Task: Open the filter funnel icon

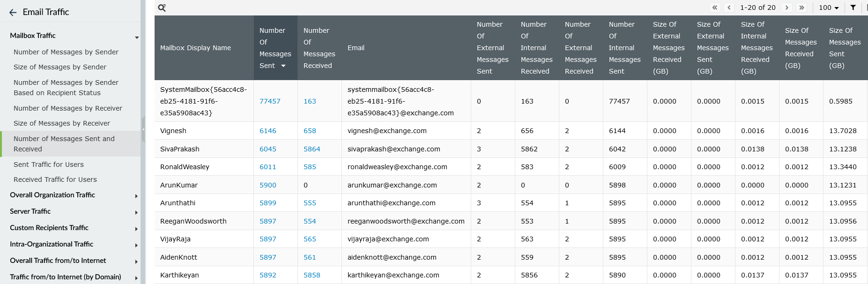Action: (x=853, y=7)
